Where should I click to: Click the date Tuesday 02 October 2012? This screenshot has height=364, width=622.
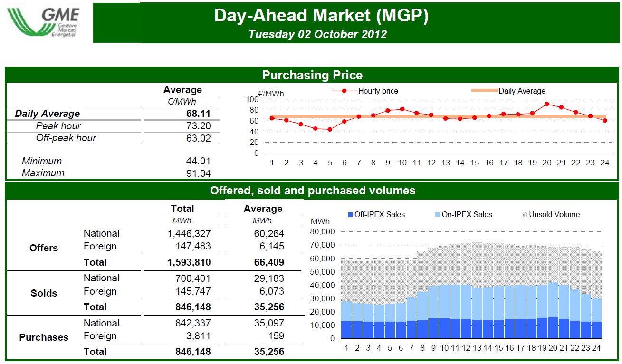coord(317,34)
